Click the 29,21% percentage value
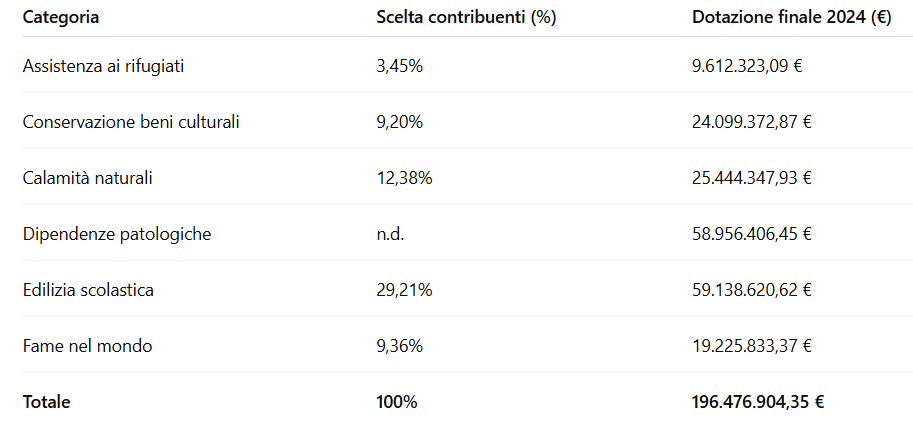 point(404,290)
